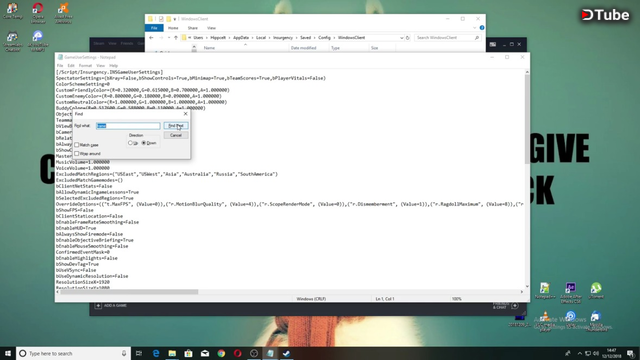Open Notepad Format menu
The image size is (640, 360).
(x=85, y=65)
